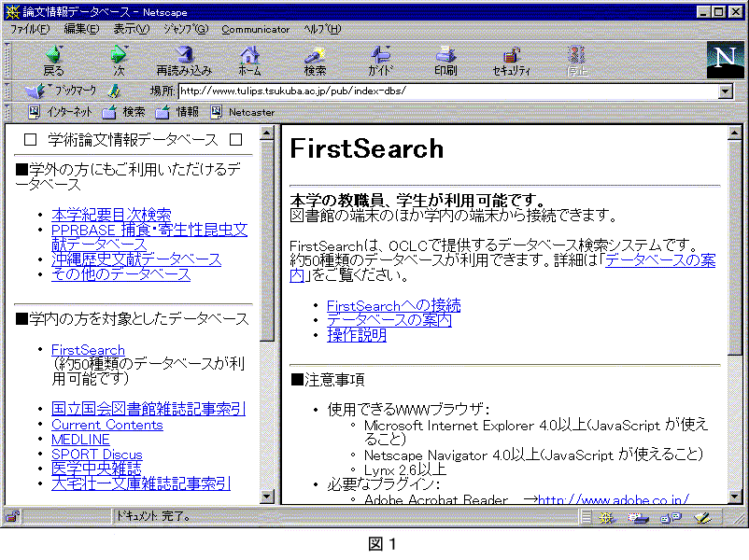Image resolution: width=749 pixels, height=560 pixels.
Task: Reload the page with 再読み込み
Action: pos(184,61)
